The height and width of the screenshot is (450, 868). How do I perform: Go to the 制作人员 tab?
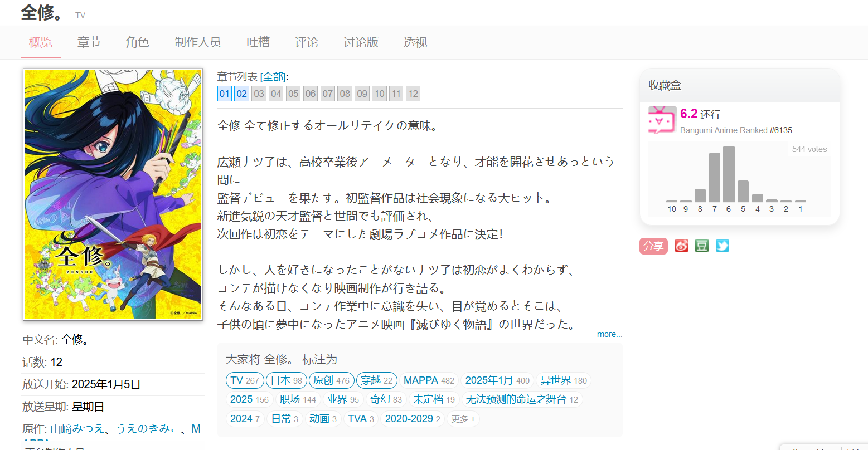click(x=198, y=42)
